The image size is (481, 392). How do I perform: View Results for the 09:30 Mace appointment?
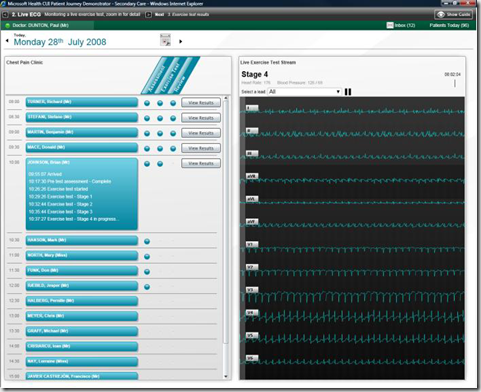(201, 148)
